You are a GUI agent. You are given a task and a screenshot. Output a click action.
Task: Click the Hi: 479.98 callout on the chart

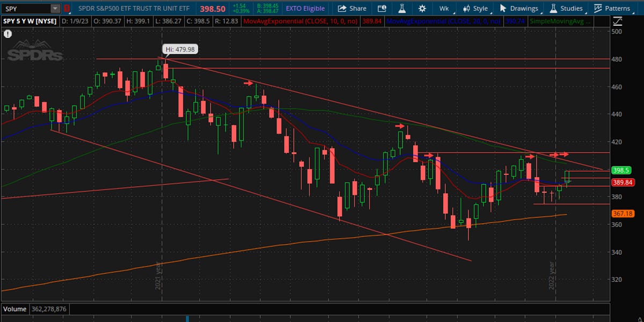point(180,48)
